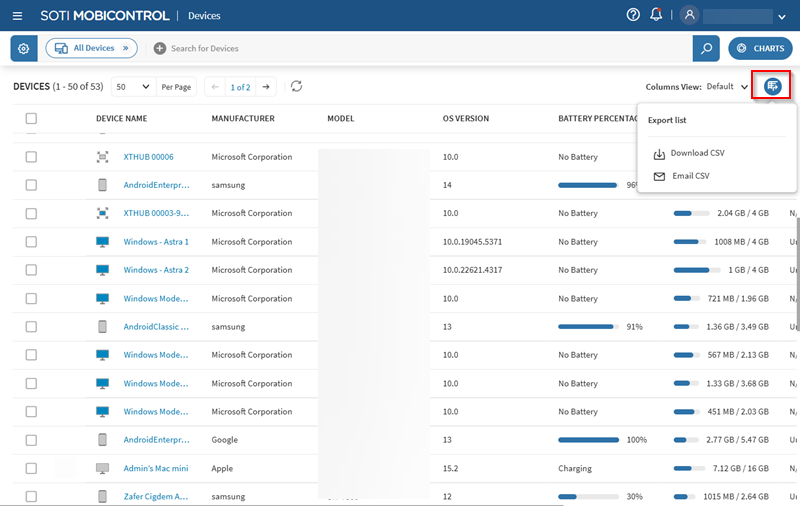View notifications bell icon
Viewport: 800px width, 506px height.
[656, 15]
